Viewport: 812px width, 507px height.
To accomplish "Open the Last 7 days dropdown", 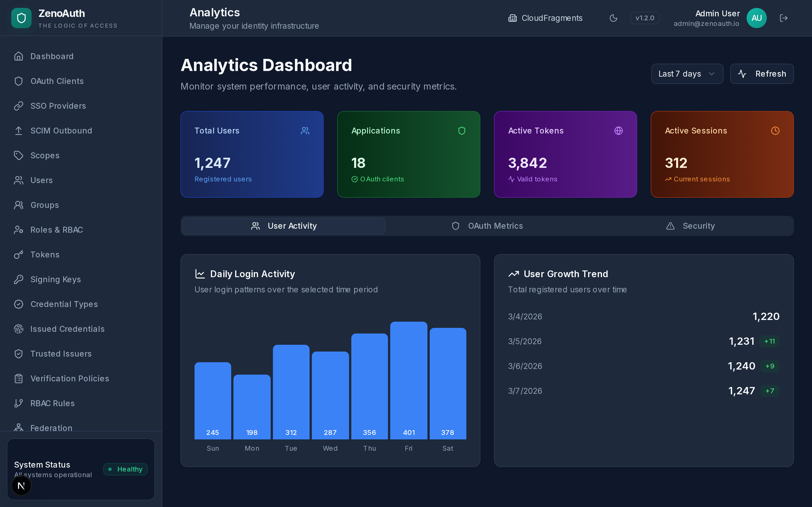I will coord(687,74).
